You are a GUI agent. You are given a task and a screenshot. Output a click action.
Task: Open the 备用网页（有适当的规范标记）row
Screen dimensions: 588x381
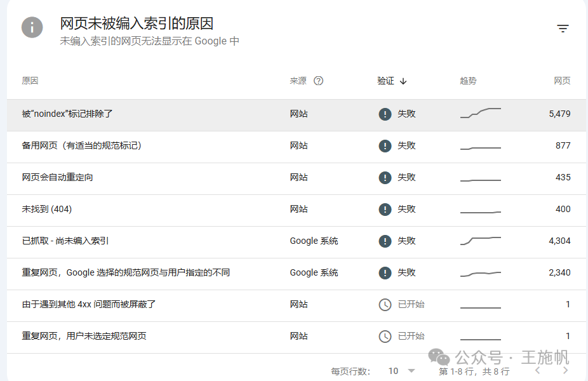click(x=297, y=147)
